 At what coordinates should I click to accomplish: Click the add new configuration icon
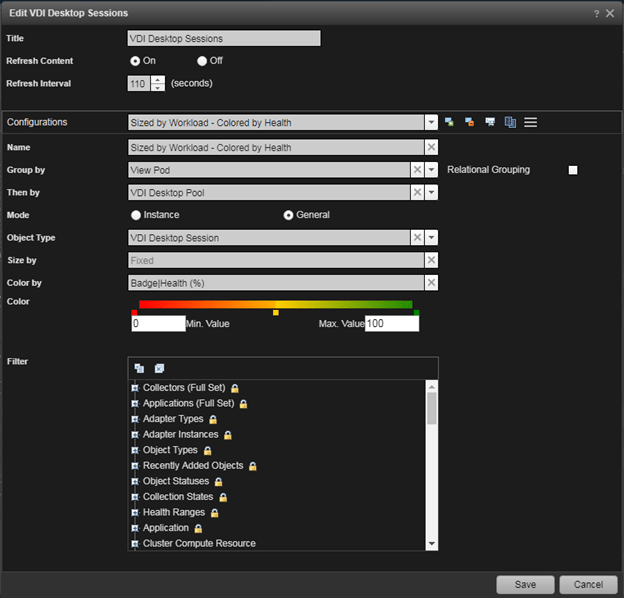449,122
